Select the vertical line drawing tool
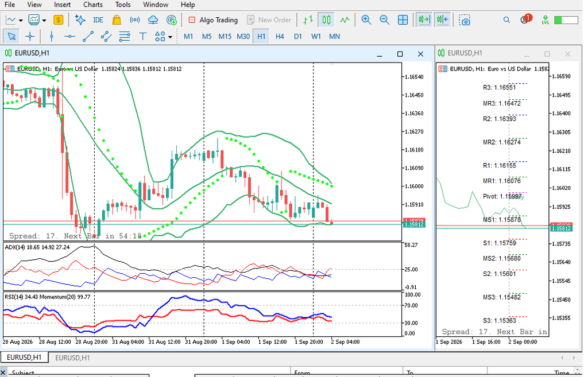Viewport: 588px width, 377px height. click(51, 36)
